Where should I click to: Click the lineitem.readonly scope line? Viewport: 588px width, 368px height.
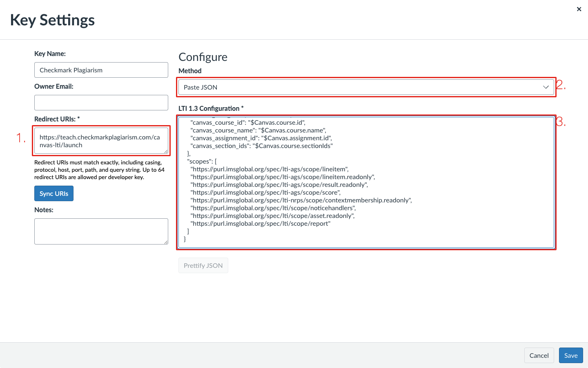coord(283,177)
